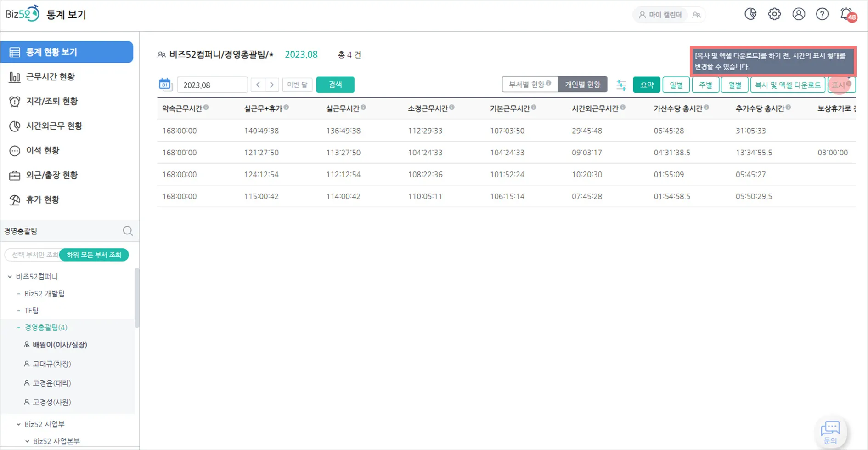
Task: Open the notification bell with 48 badge
Action: pos(847,14)
